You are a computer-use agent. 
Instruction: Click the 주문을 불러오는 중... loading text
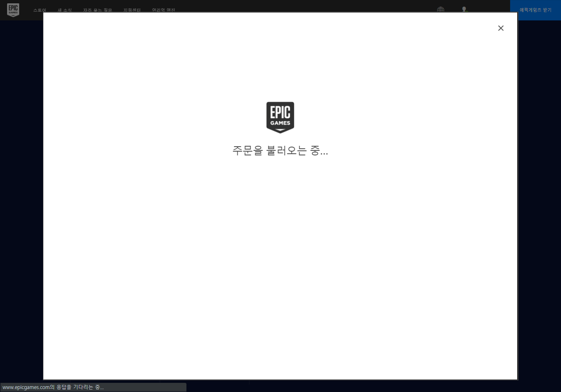(280, 150)
